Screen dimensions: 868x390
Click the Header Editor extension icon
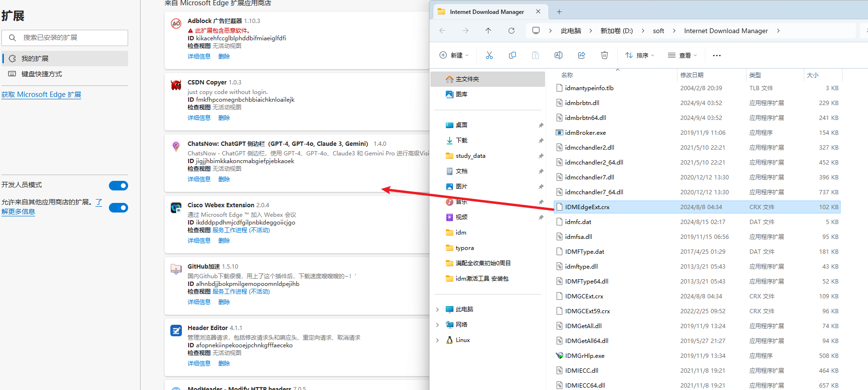click(176, 331)
